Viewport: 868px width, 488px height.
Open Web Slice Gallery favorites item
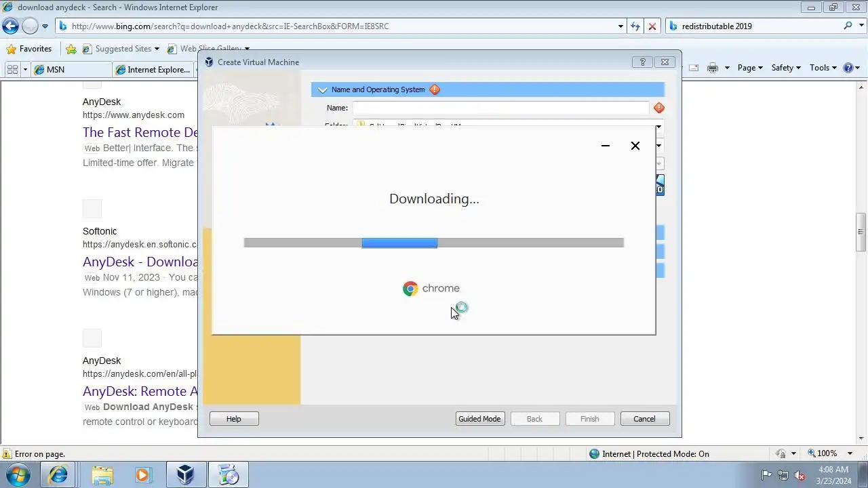(208, 49)
